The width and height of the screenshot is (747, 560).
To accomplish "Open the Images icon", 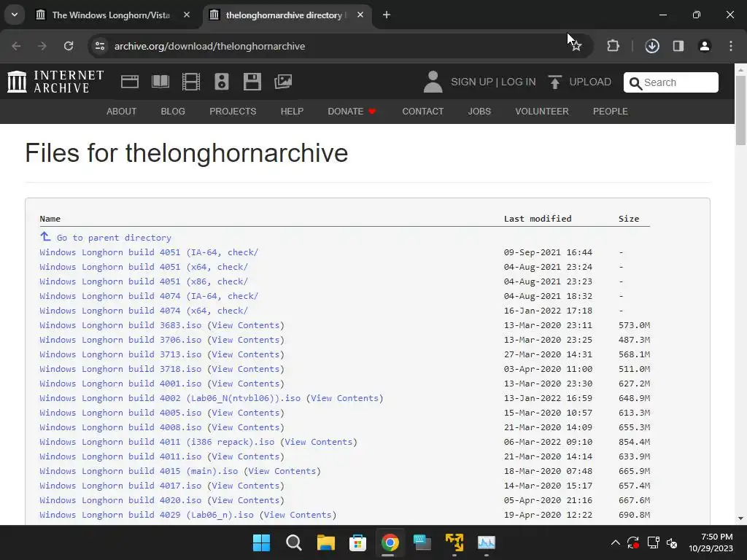I will click(283, 82).
